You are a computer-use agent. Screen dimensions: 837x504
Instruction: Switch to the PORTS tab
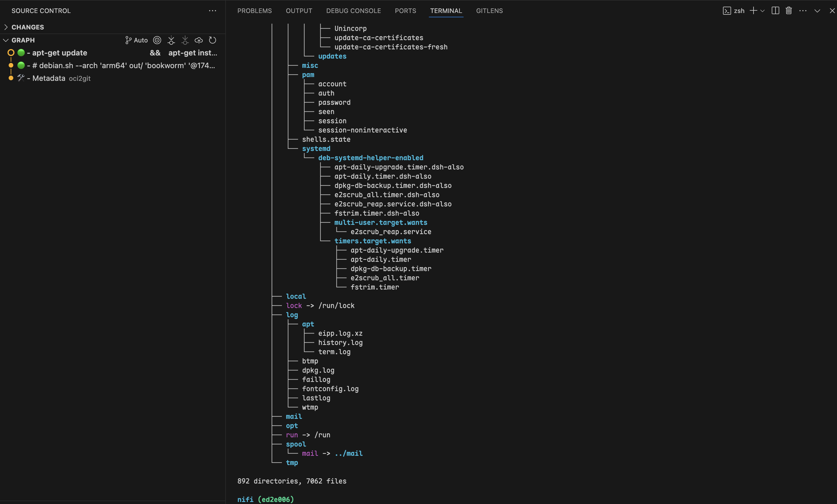405,11
